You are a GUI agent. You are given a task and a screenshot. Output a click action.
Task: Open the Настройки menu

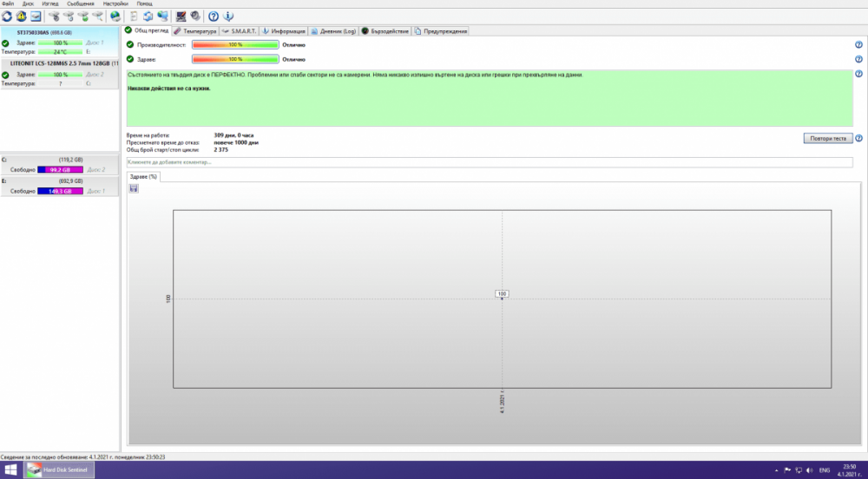pyautogui.click(x=115, y=3)
